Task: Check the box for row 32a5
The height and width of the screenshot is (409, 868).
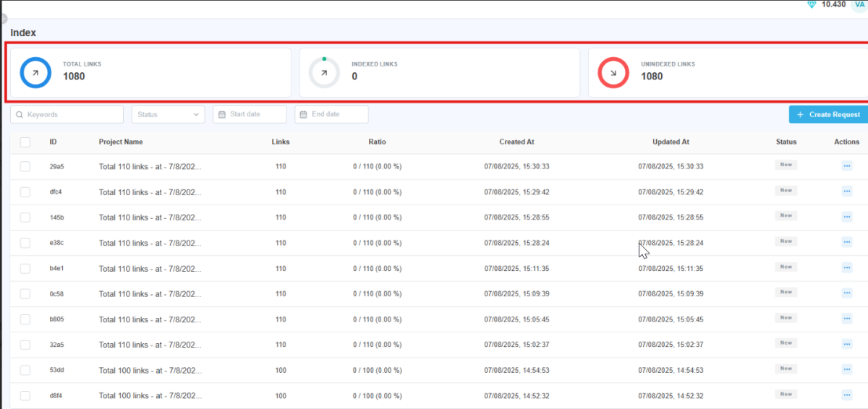Action: [25, 345]
